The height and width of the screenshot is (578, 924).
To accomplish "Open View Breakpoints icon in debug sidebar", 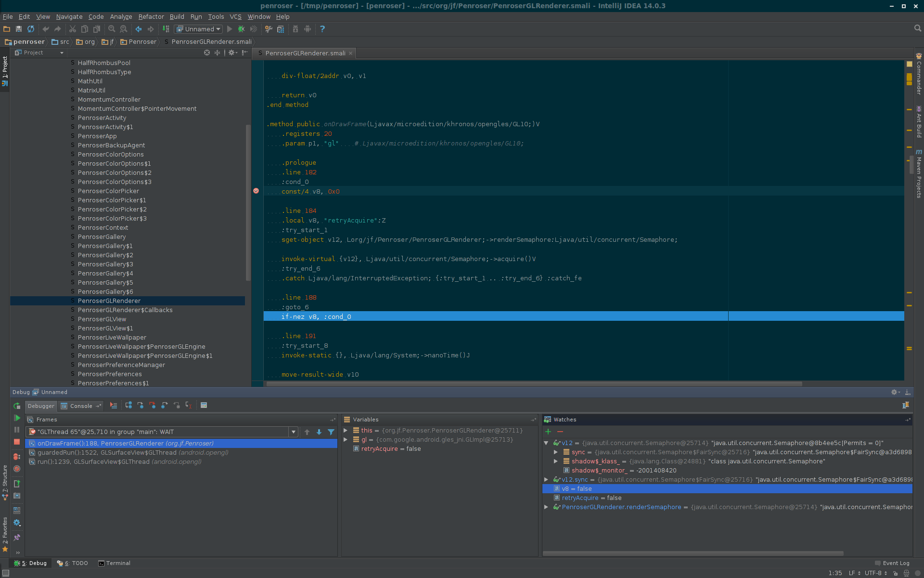I will 17,456.
